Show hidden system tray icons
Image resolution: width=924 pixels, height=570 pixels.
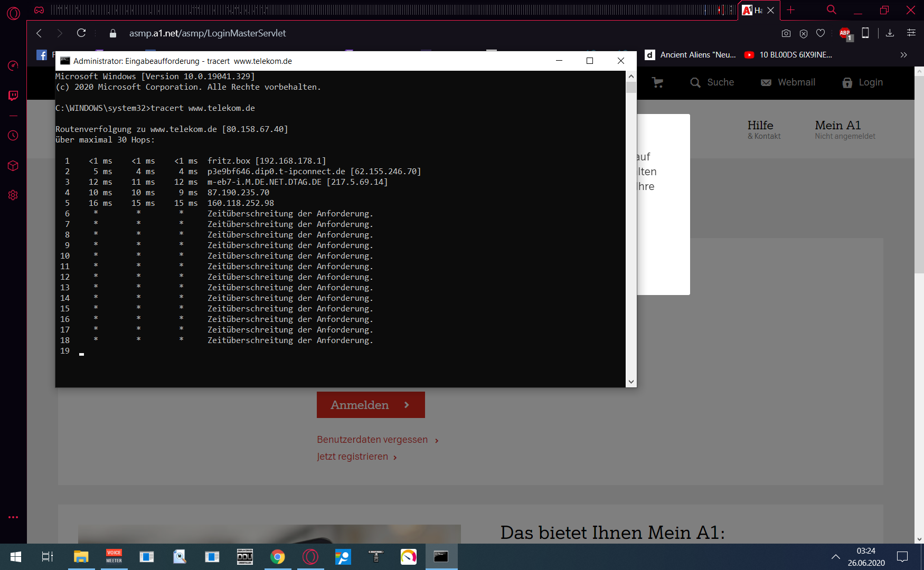836,557
